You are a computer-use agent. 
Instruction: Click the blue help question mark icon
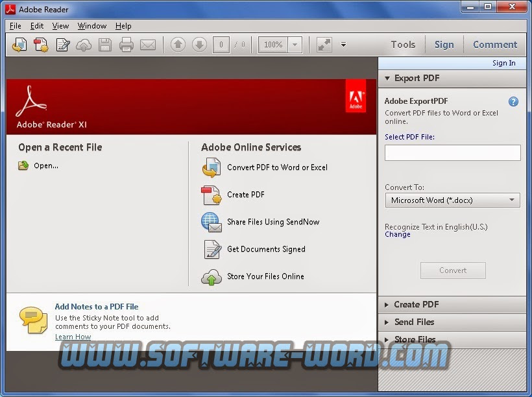pos(513,101)
